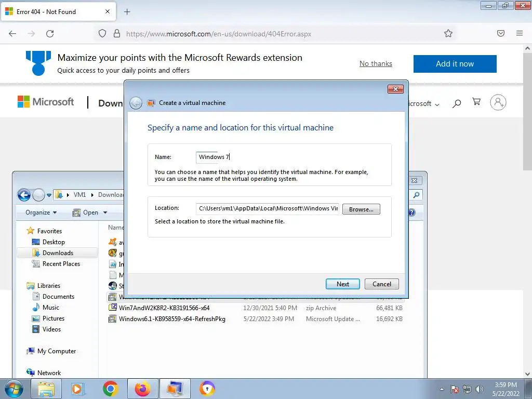
Task: Click the Microsoft site search magnifier
Action: 457,103
